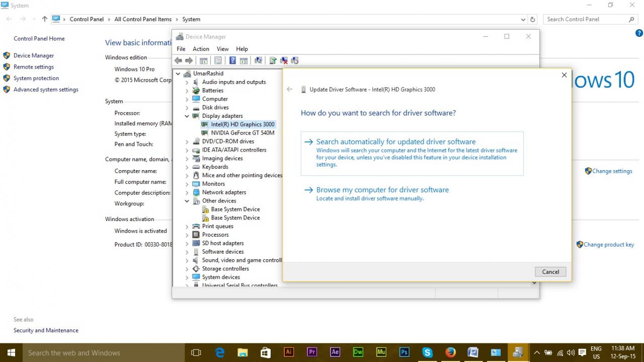Viewport: 644px width, 362px height.
Task: Click the back navigation arrow in Device Manager
Action: point(178,60)
